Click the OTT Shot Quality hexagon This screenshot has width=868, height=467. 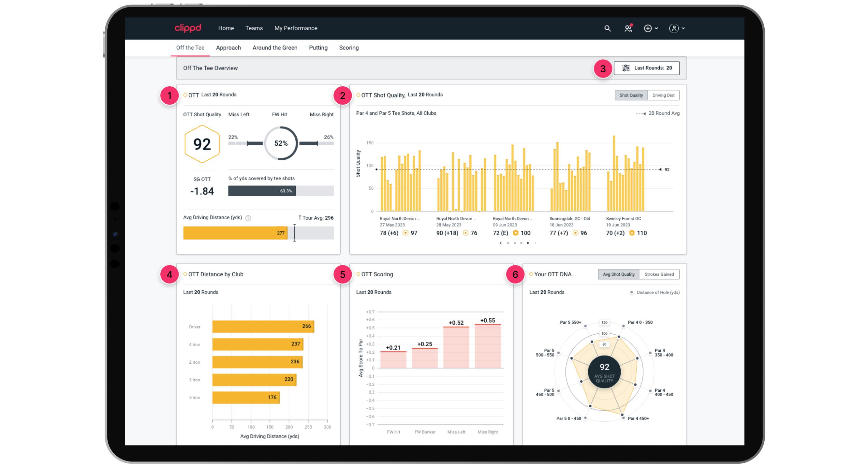pos(202,144)
